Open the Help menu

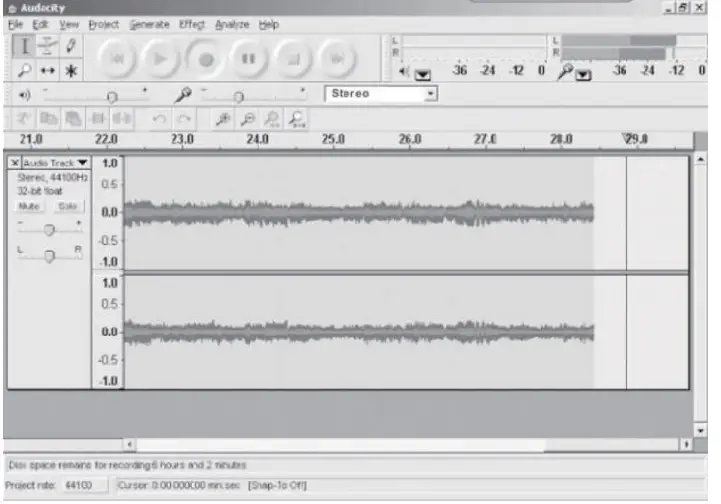(x=269, y=24)
